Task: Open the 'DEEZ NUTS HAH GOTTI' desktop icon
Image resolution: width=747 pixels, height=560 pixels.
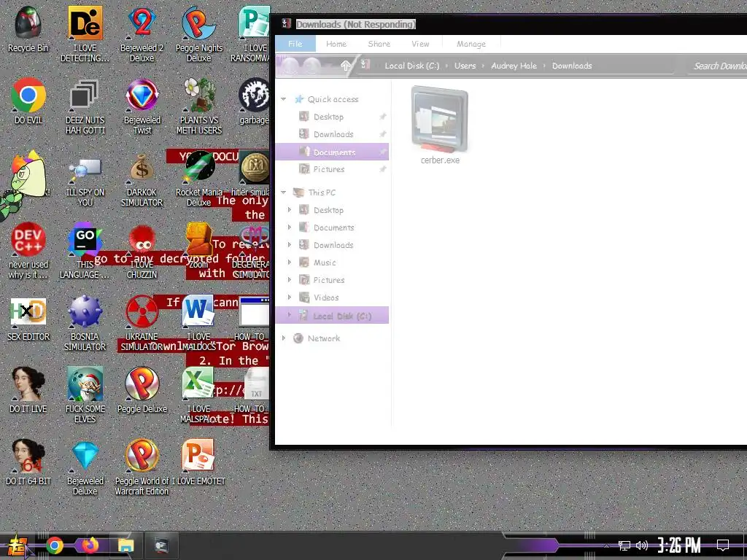Action: coord(85,106)
